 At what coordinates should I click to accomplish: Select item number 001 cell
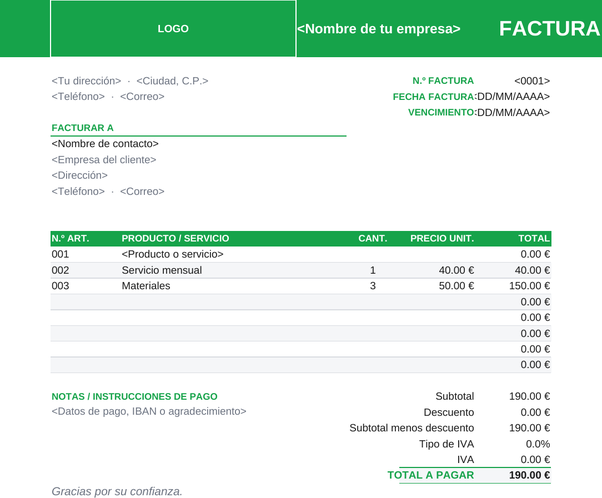pyautogui.click(x=60, y=254)
